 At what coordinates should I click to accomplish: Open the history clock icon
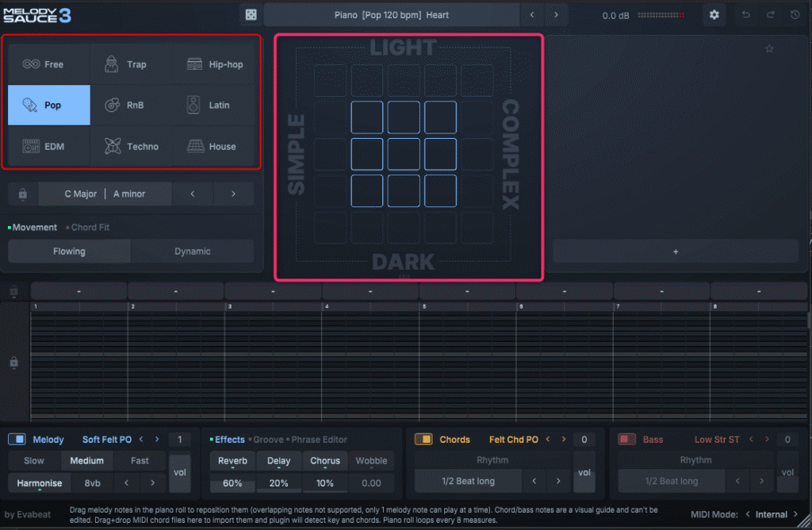point(795,15)
